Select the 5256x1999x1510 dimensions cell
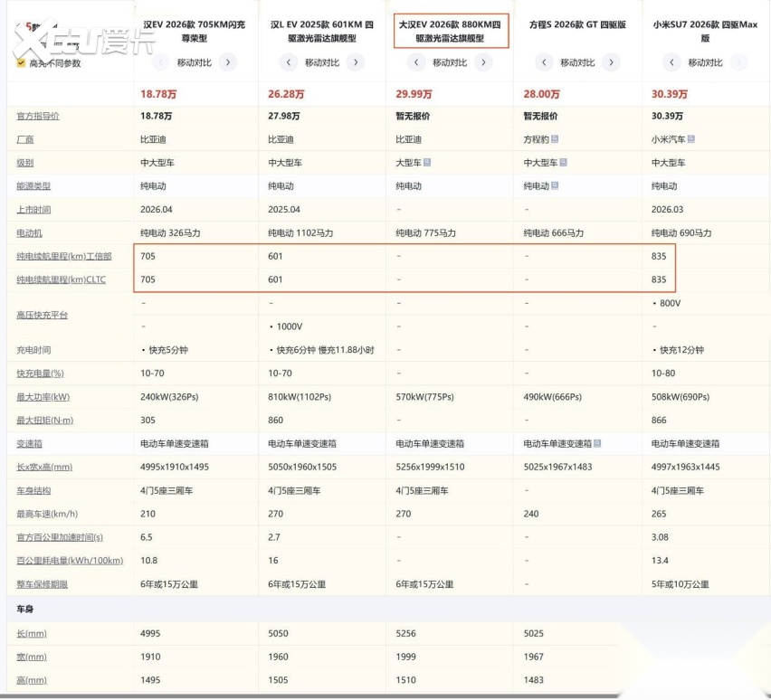The width and height of the screenshot is (771, 700). click(430, 467)
